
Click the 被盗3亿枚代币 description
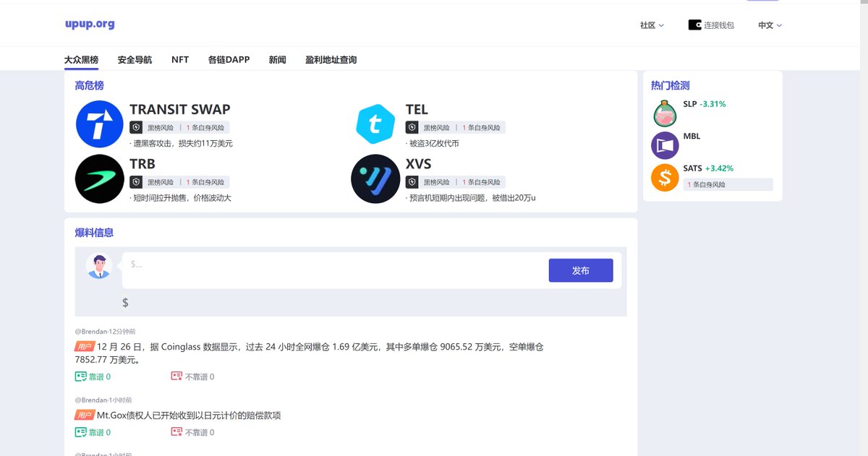point(433,144)
